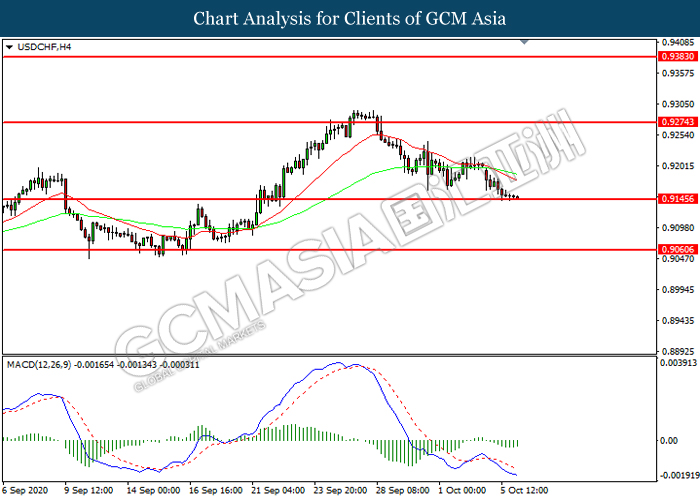Click the Chart Analysis for Clients title
700x500 pixels.
(350, 18)
